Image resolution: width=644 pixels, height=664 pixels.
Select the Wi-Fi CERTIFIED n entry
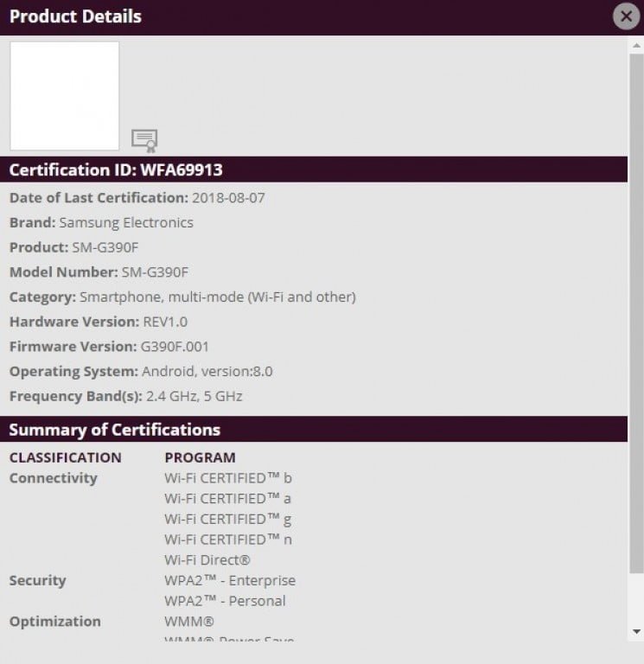click(x=228, y=539)
